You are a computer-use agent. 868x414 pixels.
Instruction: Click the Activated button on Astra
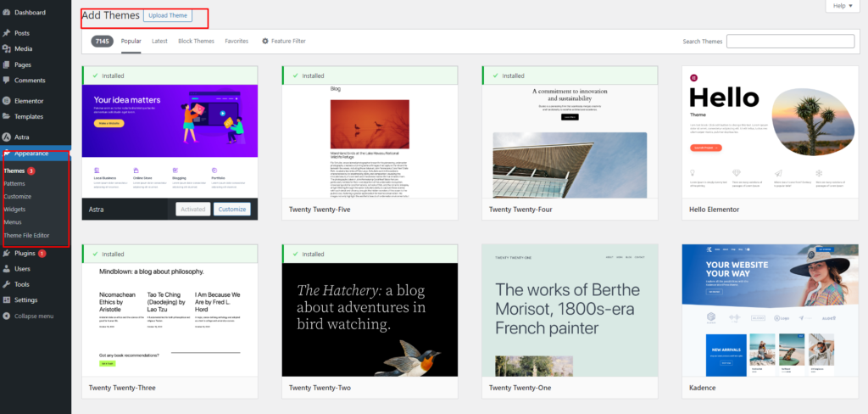(193, 210)
